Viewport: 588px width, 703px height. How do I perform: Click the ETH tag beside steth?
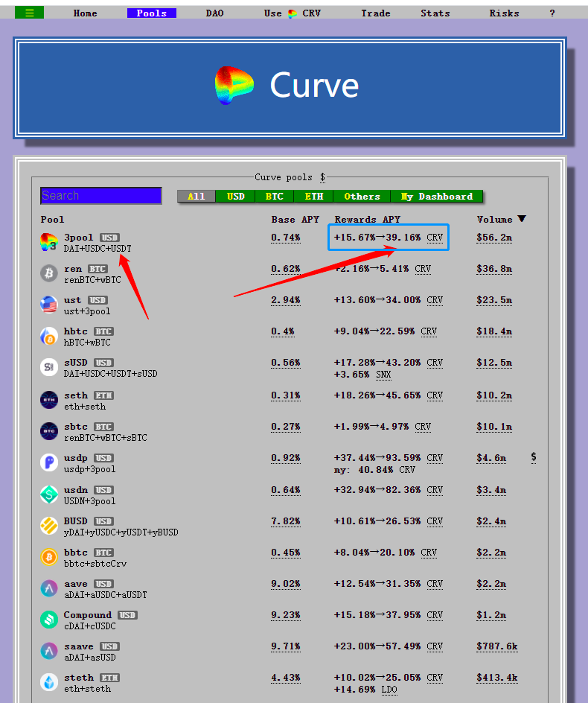coord(110,678)
